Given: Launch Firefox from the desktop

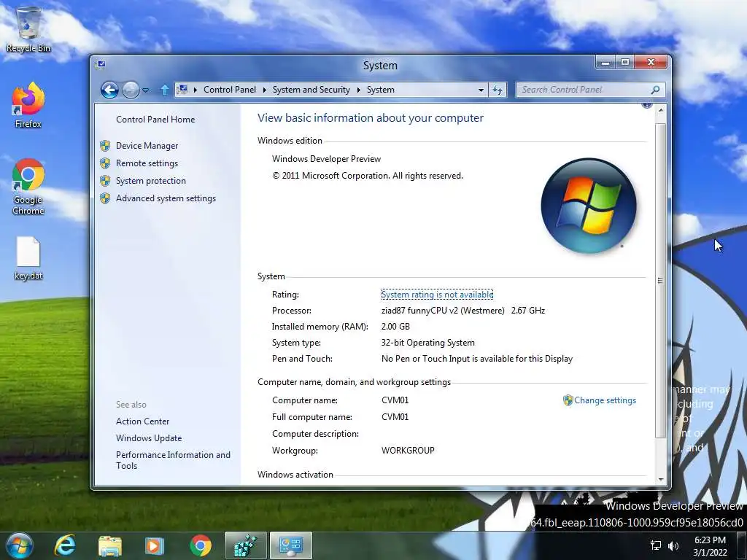Looking at the screenshot, I should (28, 105).
